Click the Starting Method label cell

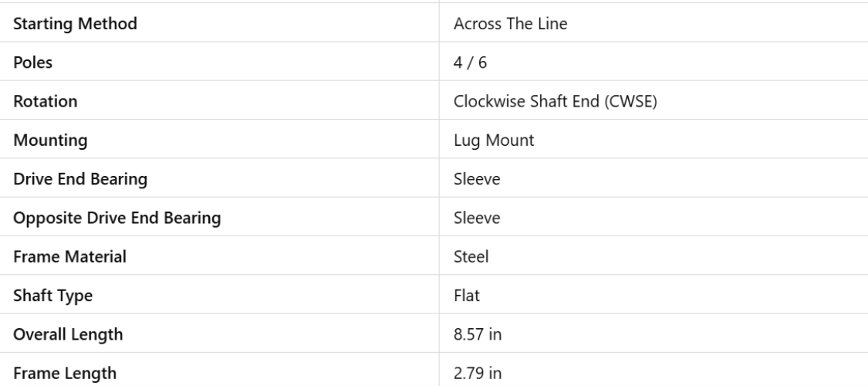76,24
